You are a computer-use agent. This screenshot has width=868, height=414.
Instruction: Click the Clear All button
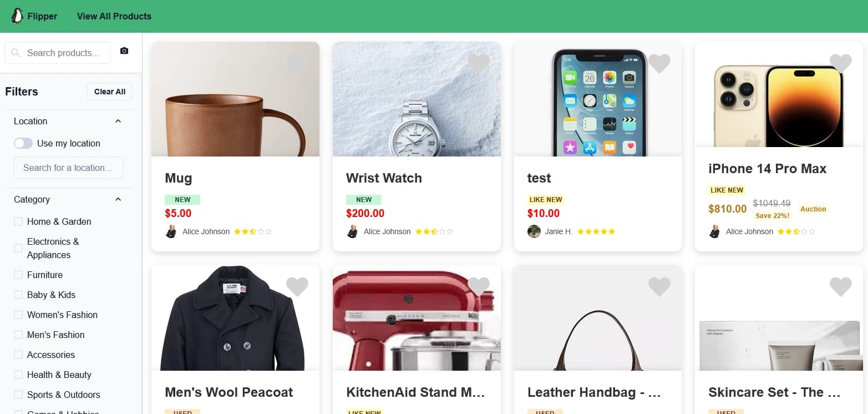coord(110,92)
